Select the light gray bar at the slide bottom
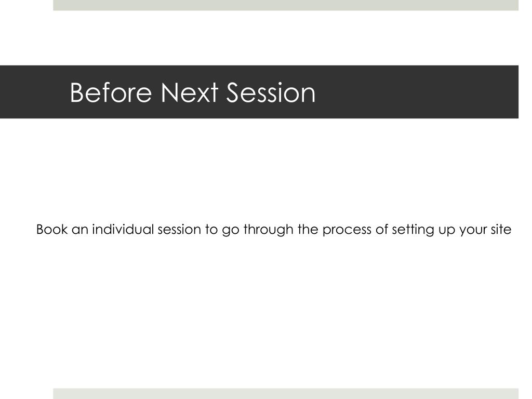This screenshot has height=399, width=532. pyautogui.click(x=286, y=394)
